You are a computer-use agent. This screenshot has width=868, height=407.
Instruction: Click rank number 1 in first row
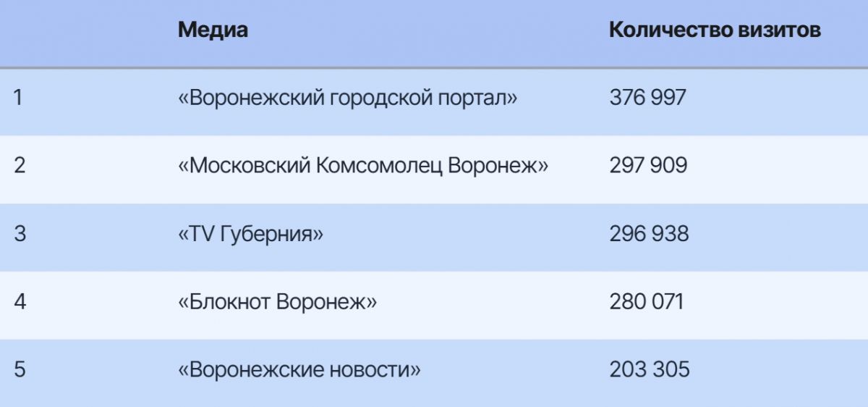(18, 98)
